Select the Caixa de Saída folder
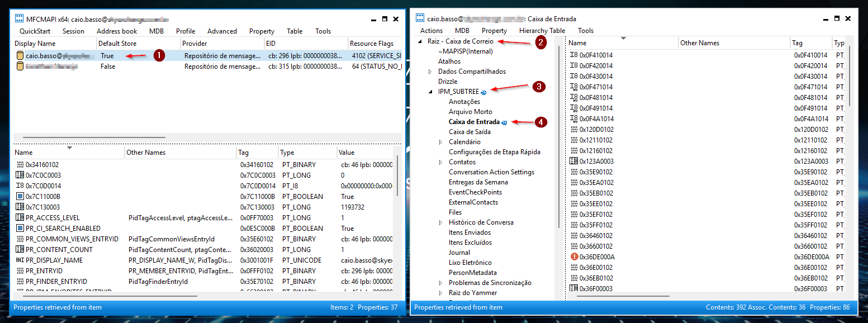The height and width of the screenshot is (323, 868). point(469,132)
